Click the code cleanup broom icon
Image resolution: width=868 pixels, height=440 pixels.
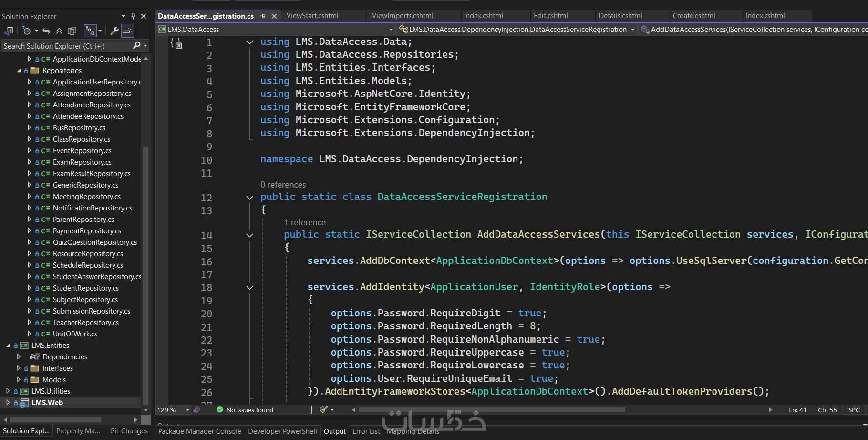point(324,409)
